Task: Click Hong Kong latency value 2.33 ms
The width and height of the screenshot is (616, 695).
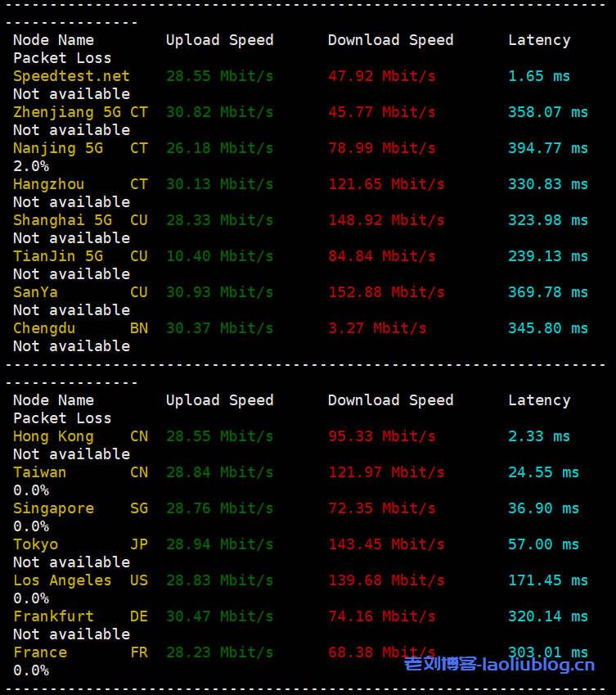Action: [x=538, y=436]
